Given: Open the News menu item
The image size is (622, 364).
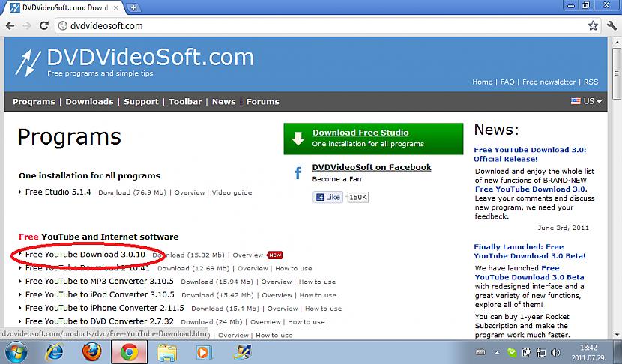Looking at the screenshot, I should [223, 102].
